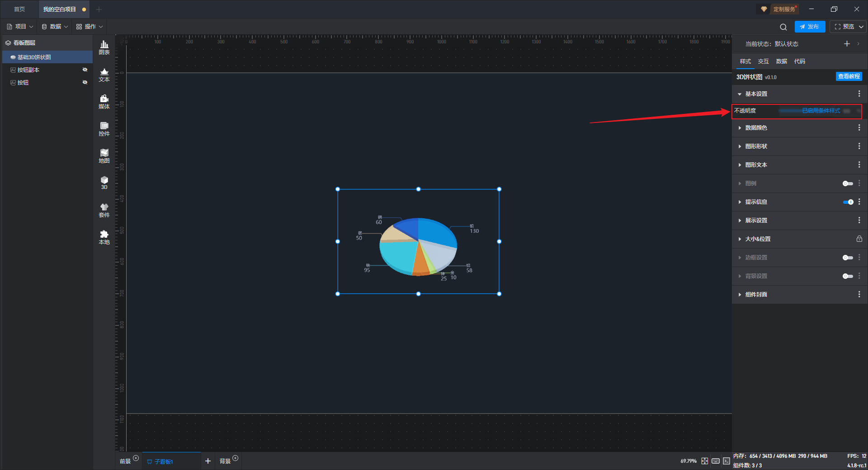This screenshot has width=868, height=470.
Task: Click the 查看教程 tutorial button
Action: pyautogui.click(x=849, y=76)
